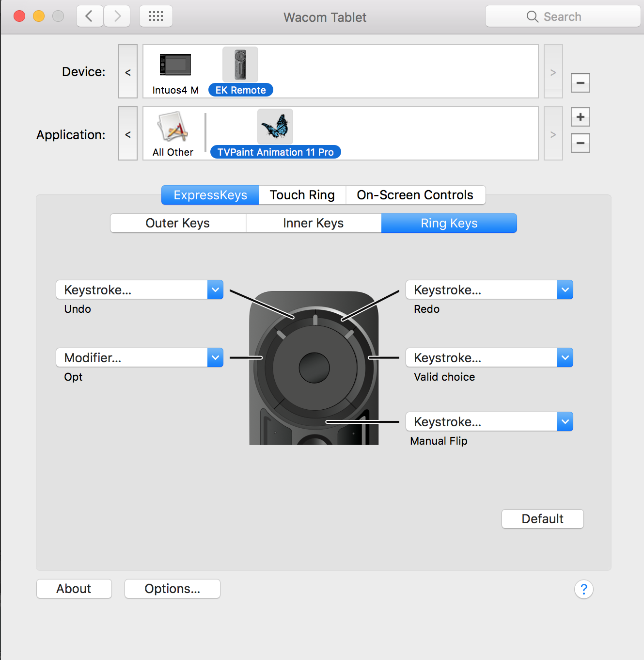Click the Valid choice label text

(444, 377)
